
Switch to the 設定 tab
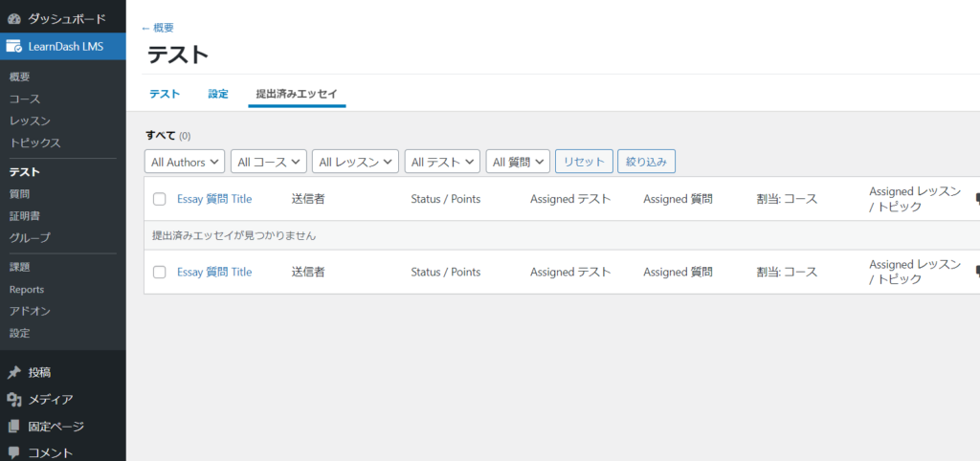click(218, 94)
